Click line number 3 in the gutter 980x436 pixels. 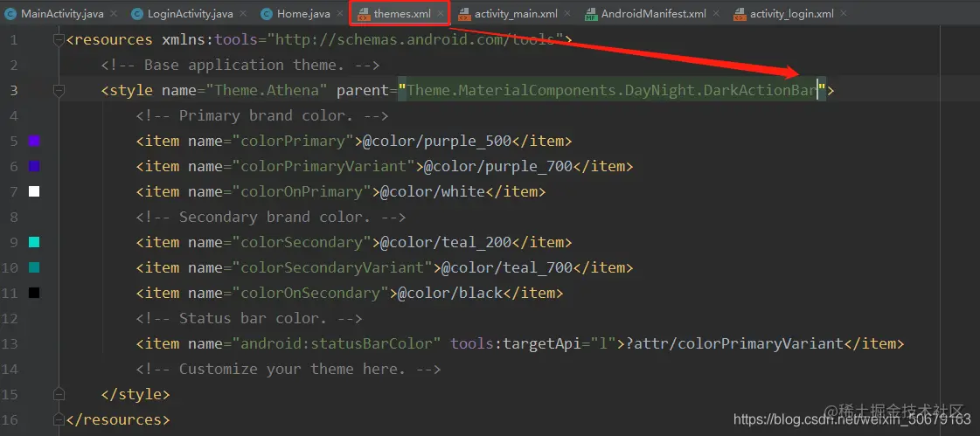(14, 91)
